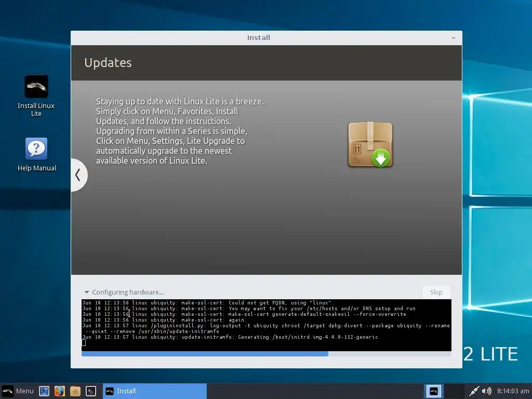Click the 'dpkg-divert' plugininstall log line
This screenshot has width=532, height=399.
(x=266, y=328)
